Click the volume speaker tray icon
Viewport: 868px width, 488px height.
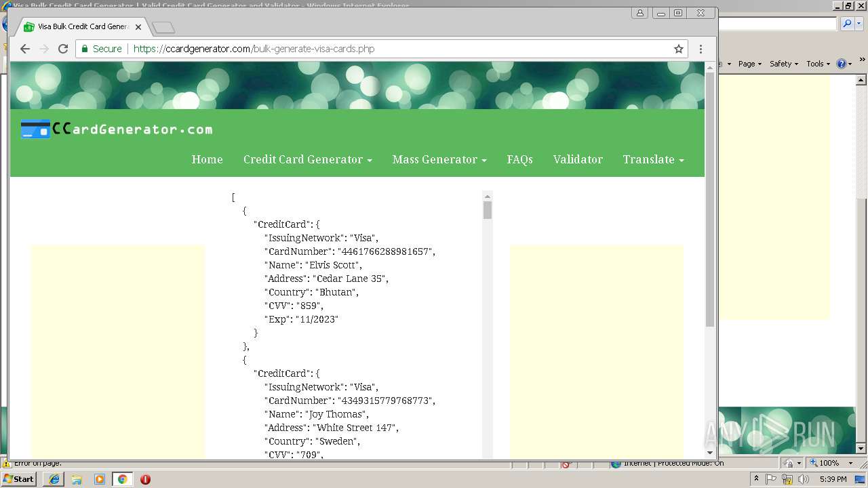pyautogui.click(x=804, y=479)
